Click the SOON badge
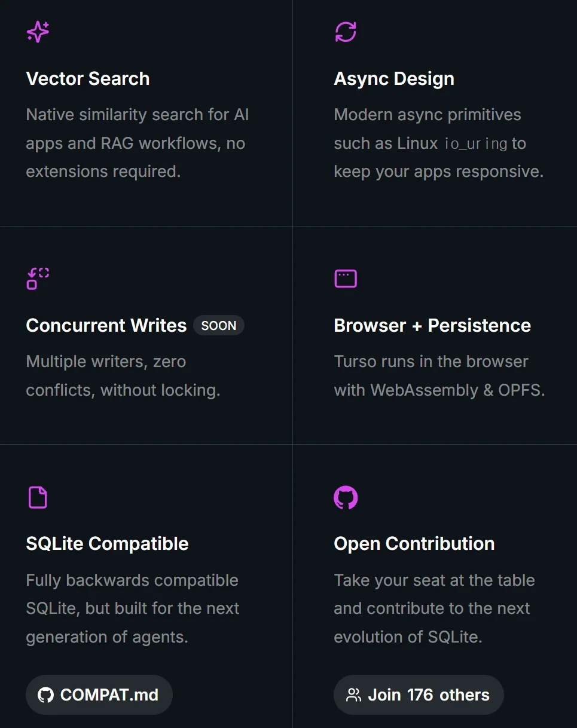 218,326
